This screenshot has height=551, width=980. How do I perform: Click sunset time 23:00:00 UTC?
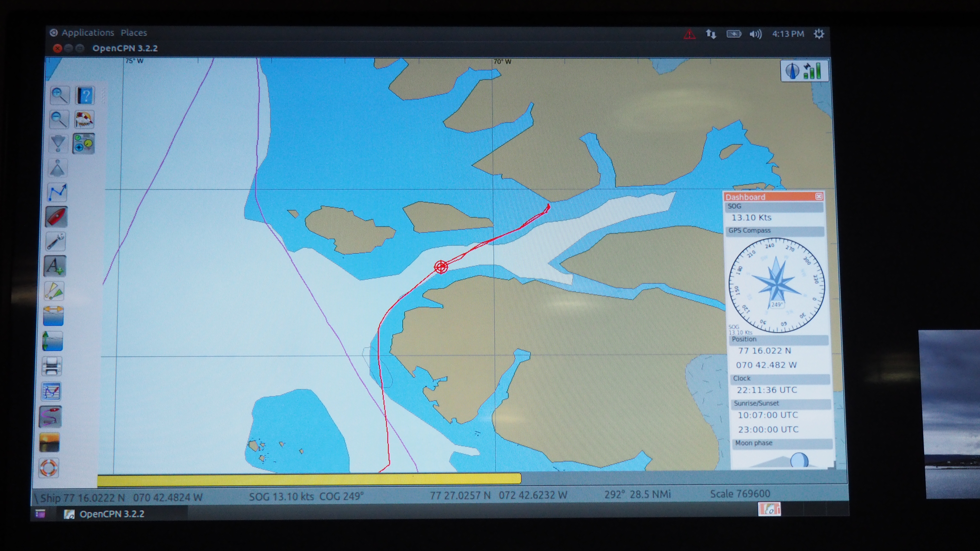click(768, 430)
